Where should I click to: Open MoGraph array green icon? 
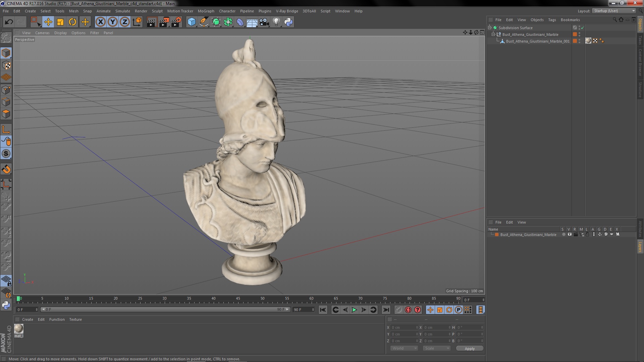point(228,22)
